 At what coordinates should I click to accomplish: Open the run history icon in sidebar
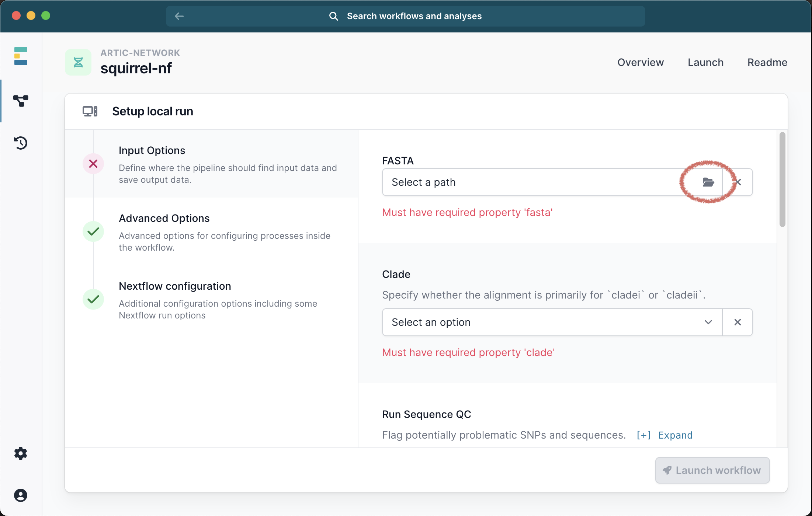pos(21,143)
